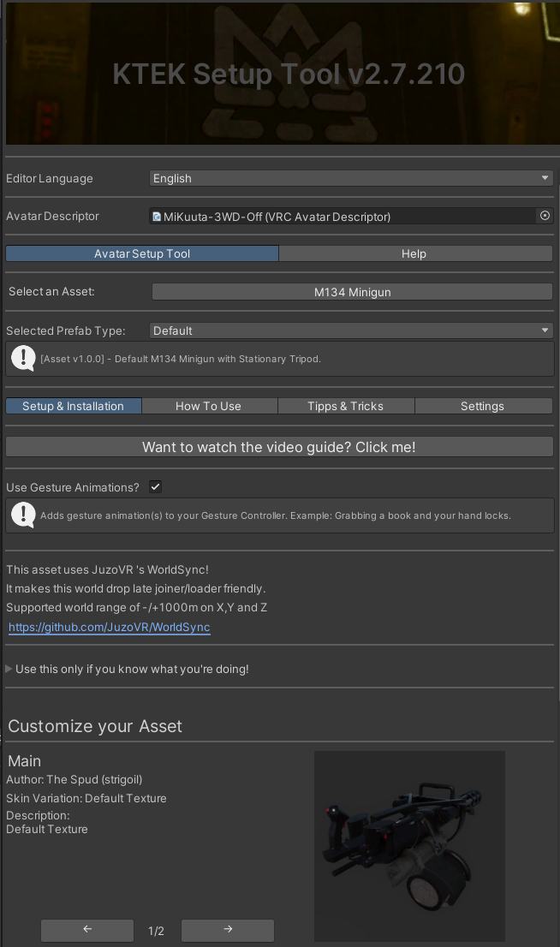
Task: Open the Settings tab
Action: (482, 406)
